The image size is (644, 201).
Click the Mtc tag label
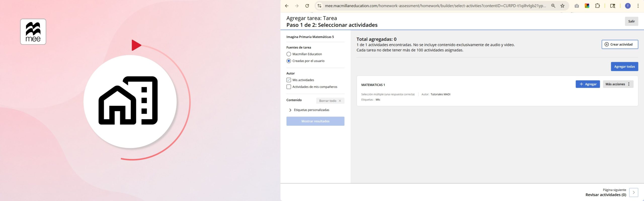(378, 100)
